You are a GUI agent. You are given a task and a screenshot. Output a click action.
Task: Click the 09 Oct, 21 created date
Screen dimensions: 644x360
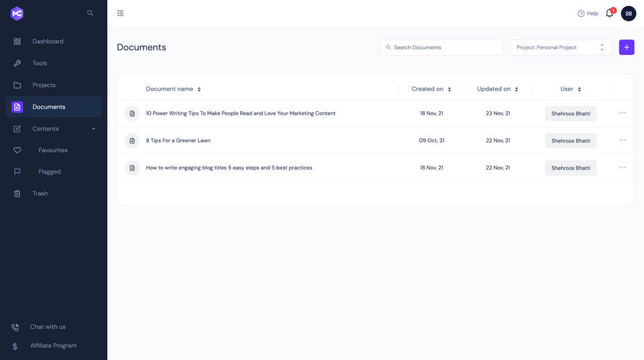pos(431,140)
